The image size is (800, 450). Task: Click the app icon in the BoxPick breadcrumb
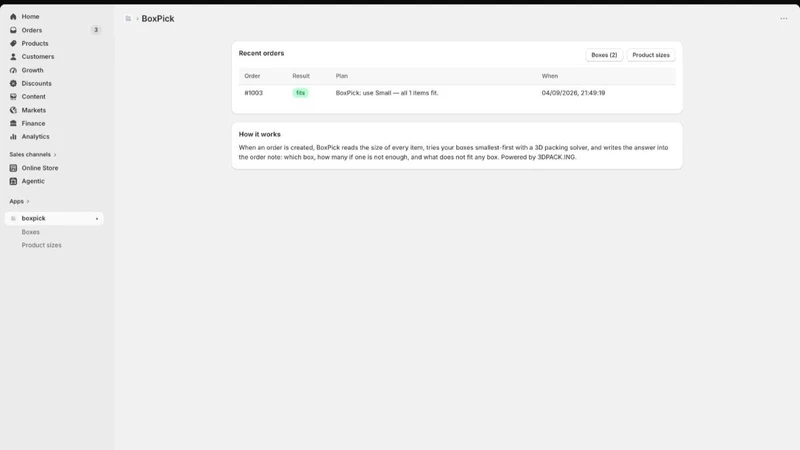tap(128, 18)
